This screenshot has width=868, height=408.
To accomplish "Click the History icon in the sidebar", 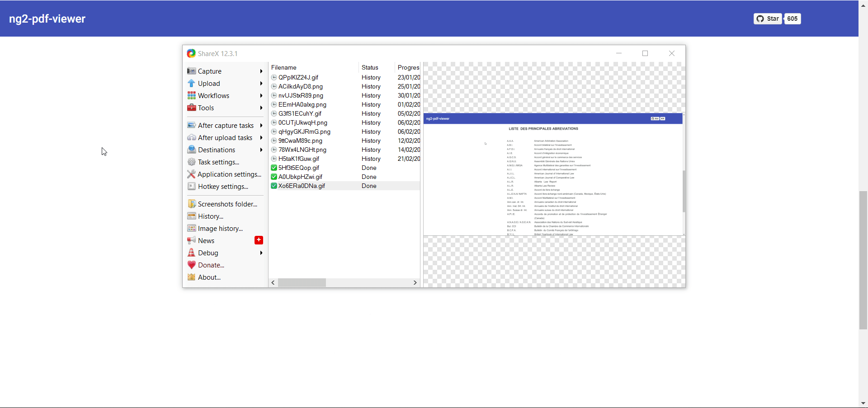I will (x=192, y=216).
